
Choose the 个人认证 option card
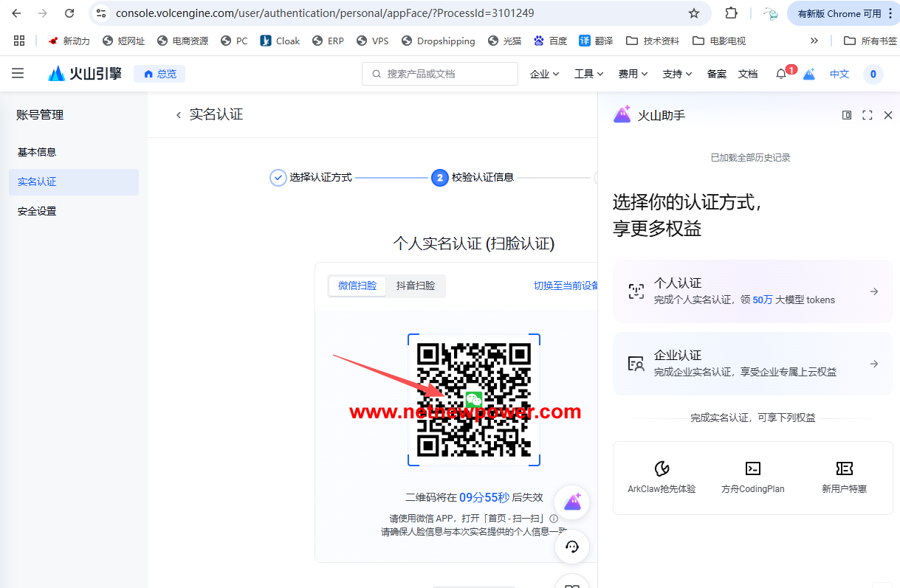pos(752,291)
